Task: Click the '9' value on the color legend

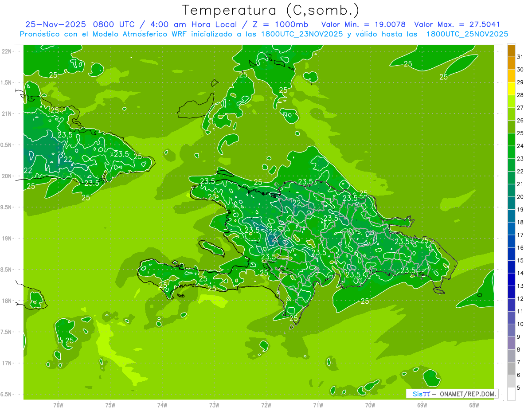Action: click(519, 337)
